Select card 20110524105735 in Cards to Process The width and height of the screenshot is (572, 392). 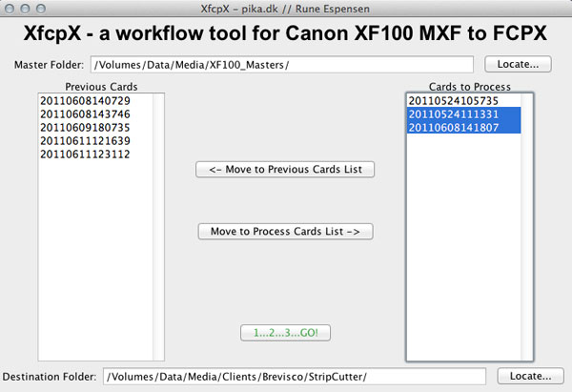(x=463, y=101)
